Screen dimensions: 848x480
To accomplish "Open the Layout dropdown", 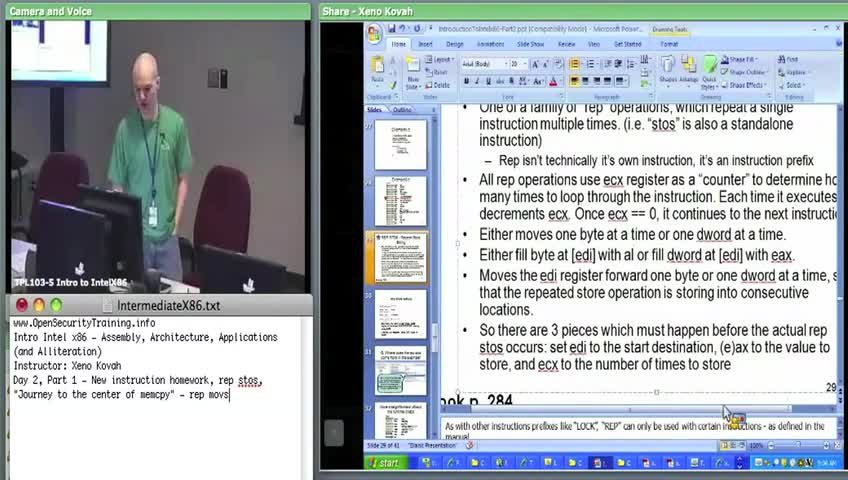I will point(440,59).
